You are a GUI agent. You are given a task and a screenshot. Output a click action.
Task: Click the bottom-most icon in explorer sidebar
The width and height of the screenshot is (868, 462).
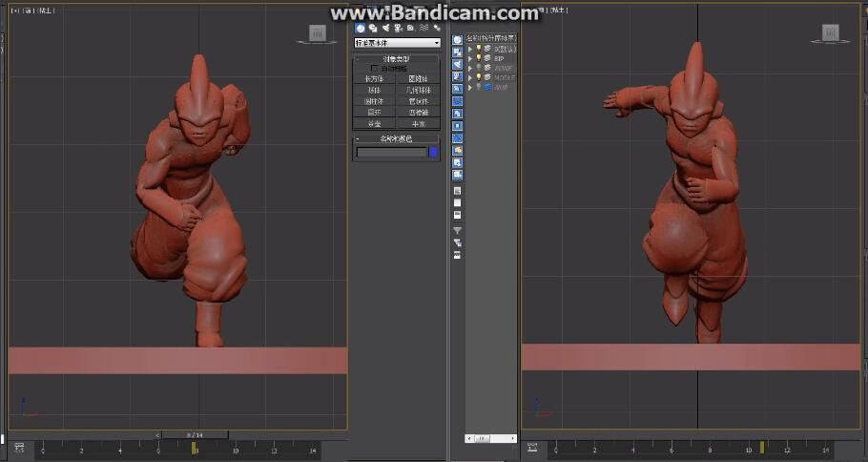click(457, 255)
